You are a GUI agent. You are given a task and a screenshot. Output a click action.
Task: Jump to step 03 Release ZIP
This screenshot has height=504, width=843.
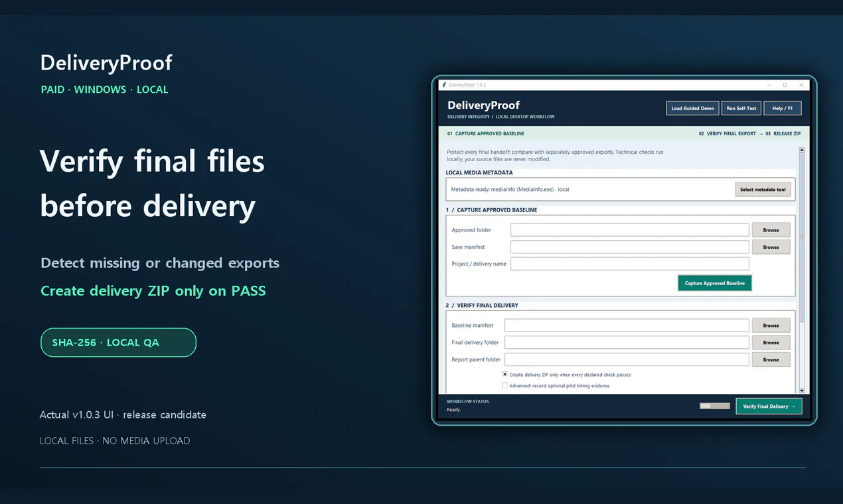[x=783, y=133]
